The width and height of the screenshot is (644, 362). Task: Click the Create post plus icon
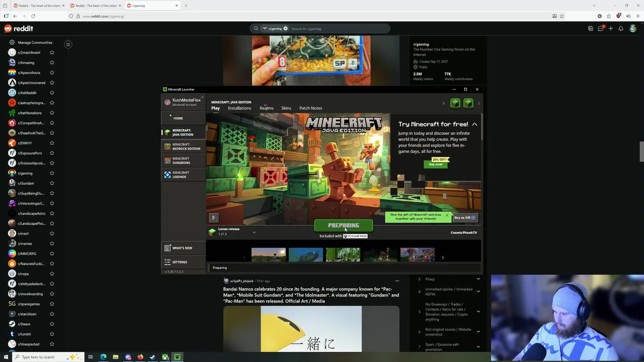pyautogui.click(x=611, y=29)
